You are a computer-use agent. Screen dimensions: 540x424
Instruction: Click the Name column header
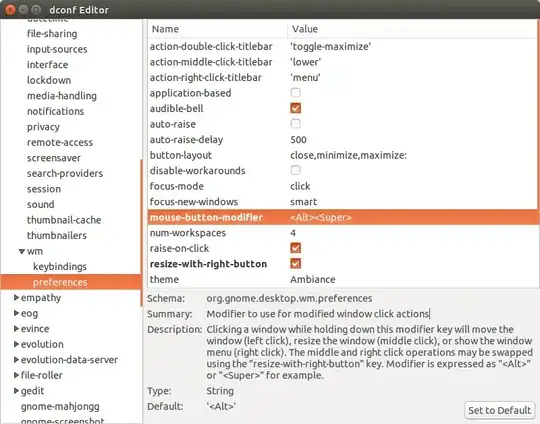(218, 29)
